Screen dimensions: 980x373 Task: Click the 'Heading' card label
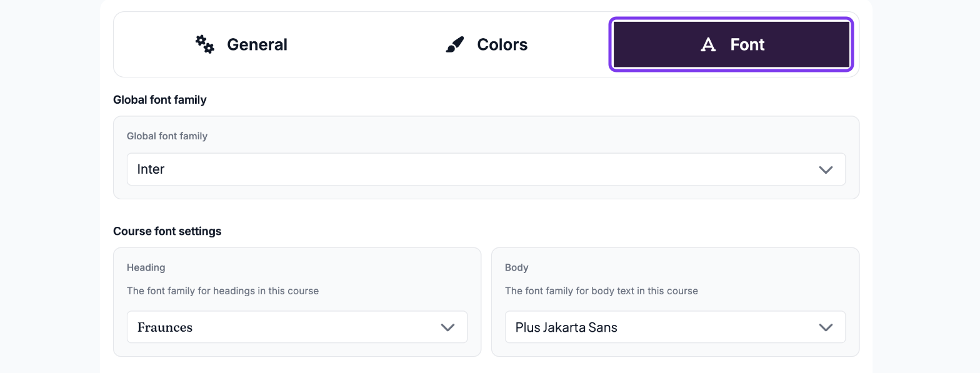pos(146,267)
